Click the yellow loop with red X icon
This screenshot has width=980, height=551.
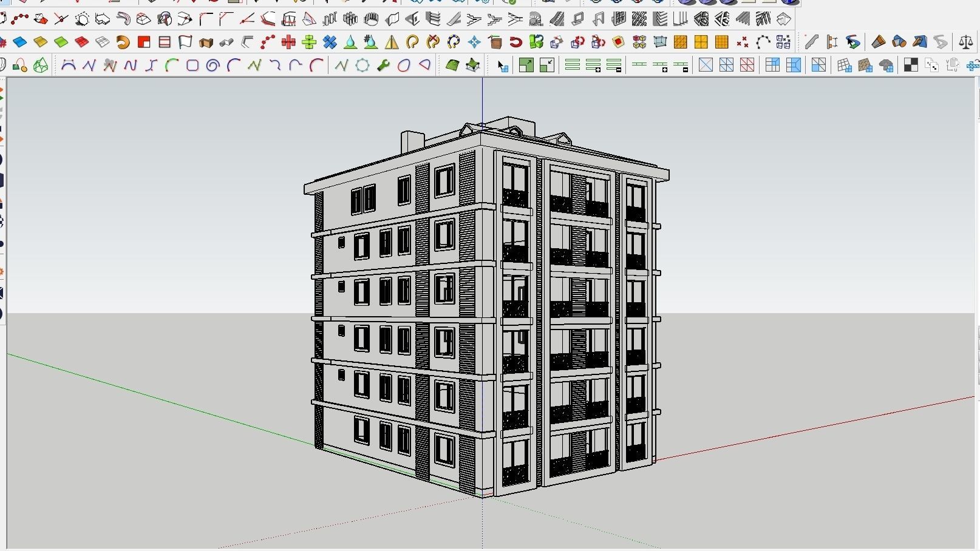coord(433,42)
